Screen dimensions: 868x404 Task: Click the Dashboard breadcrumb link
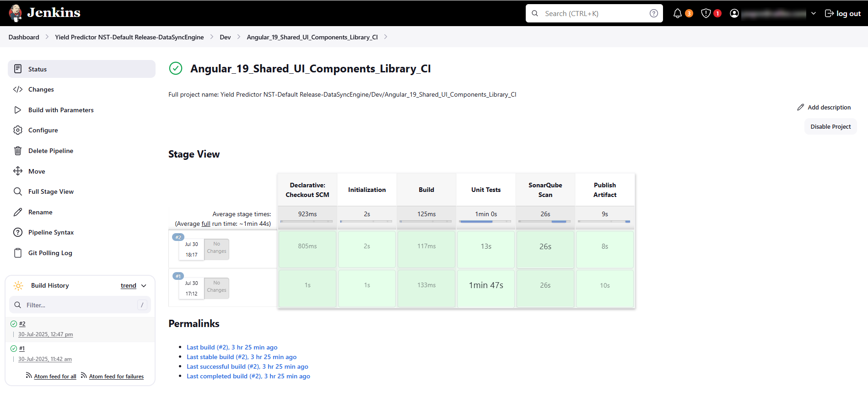(24, 37)
